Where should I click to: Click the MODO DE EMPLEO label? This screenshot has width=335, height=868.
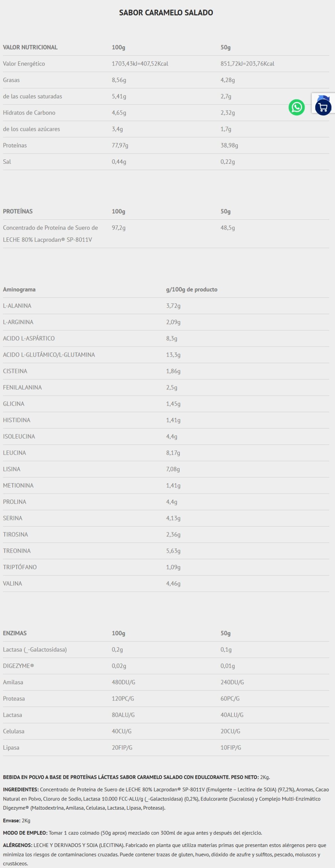tap(25, 833)
